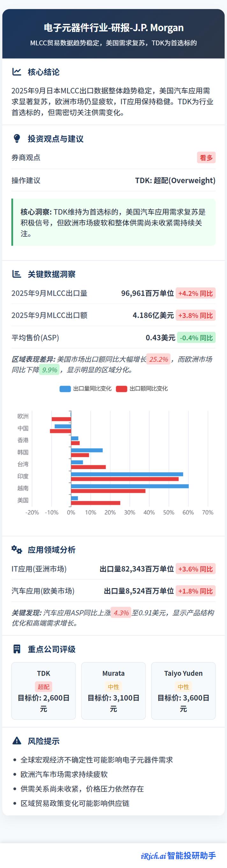The height and width of the screenshot is (868, 227).
Task: Click the building icon beside 重点公司评级
Action: coord(17,649)
